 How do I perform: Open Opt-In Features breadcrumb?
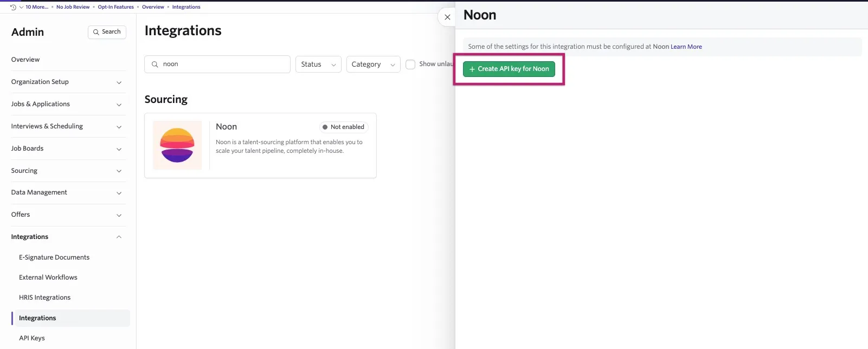tap(116, 7)
